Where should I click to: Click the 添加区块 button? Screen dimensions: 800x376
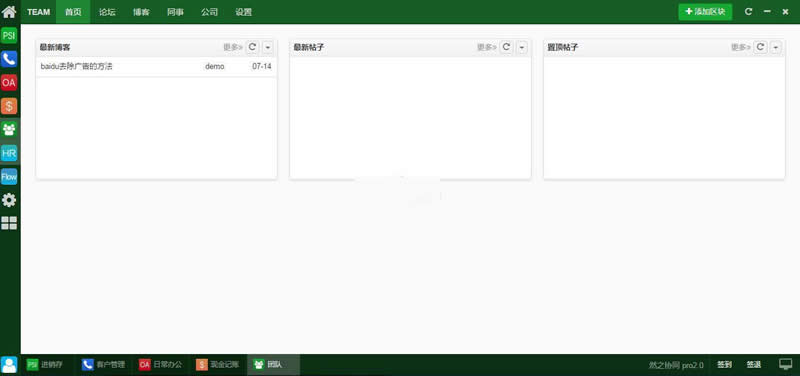(705, 12)
